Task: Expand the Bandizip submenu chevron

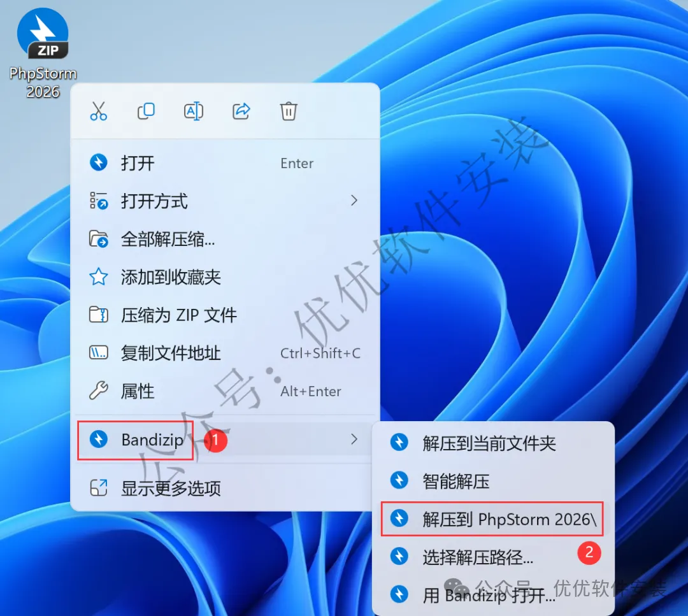Action: pyautogui.click(x=354, y=439)
